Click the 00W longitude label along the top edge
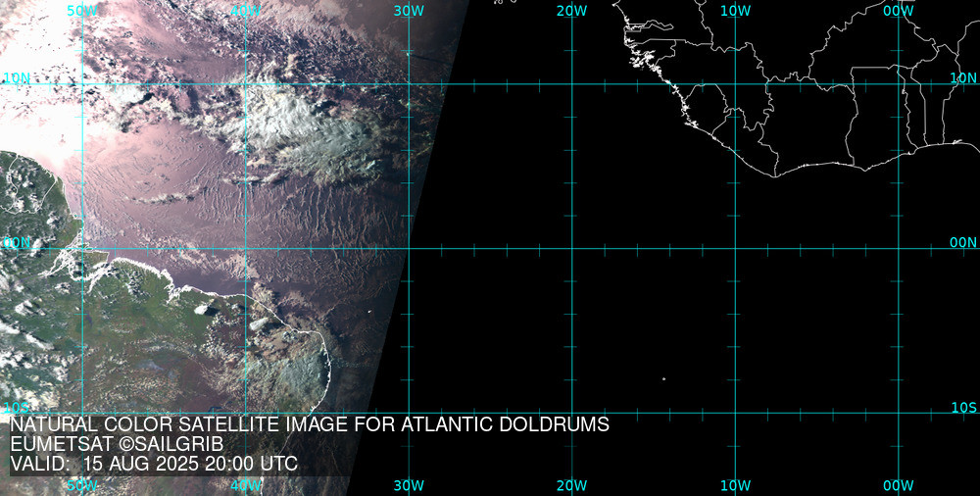This screenshot has width=980, height=496. 900,11
